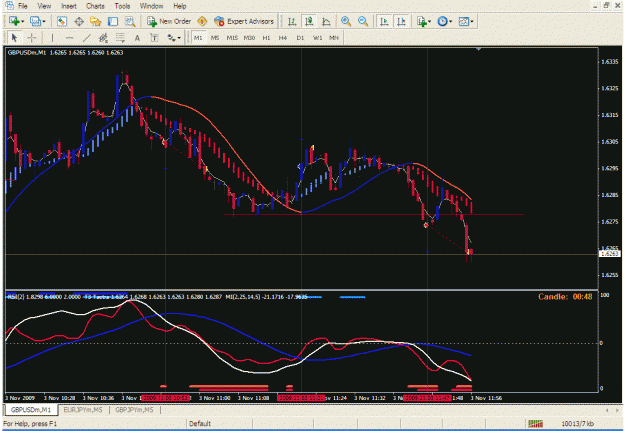This screenshot has width=625, height=431.
Task: Switch to M5 timeframe
Action: coord(215,38)
